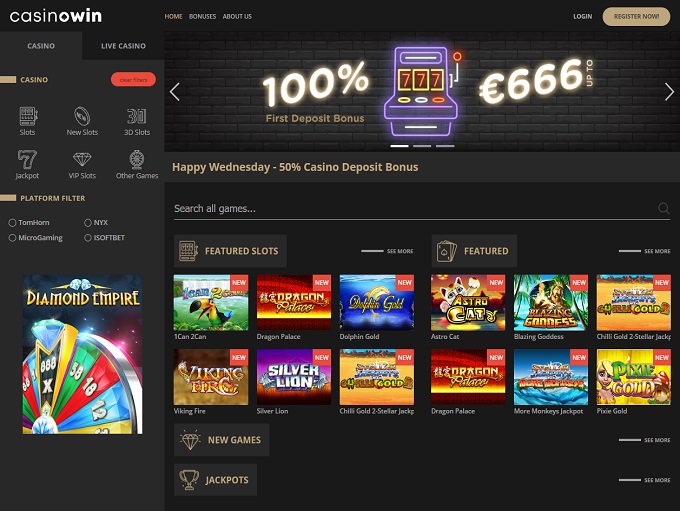This screenshot has width=680, height=511.
Task: Select the Other Games roulette icon
Action: (x=137, y=159)
